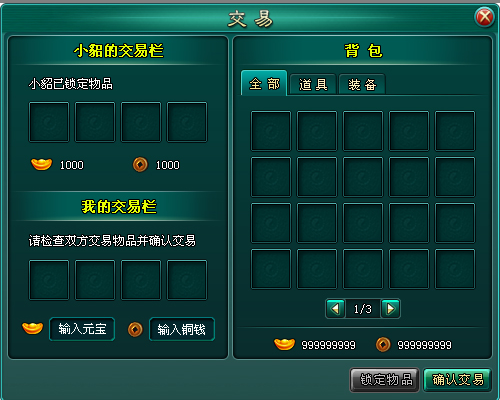The image size is (500, 400).
Task: Switch to the 全部 tab
Action: coord(264,83)
